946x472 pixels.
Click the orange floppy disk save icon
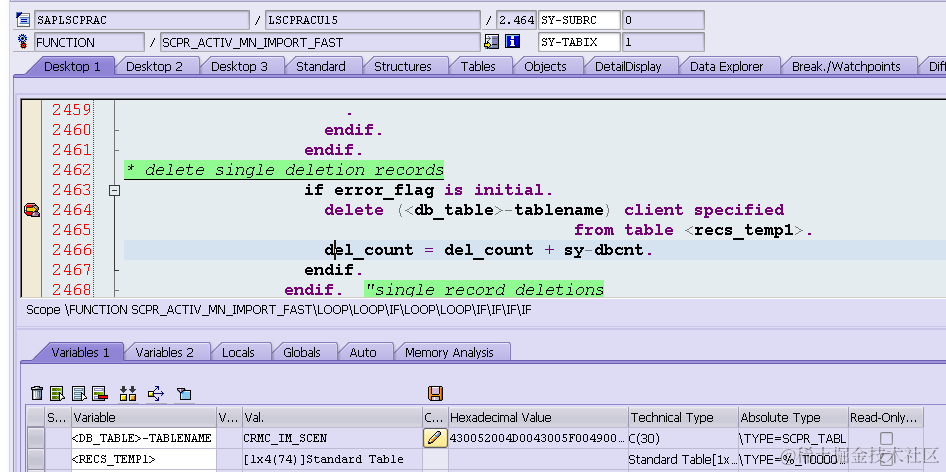coord(435,394)
